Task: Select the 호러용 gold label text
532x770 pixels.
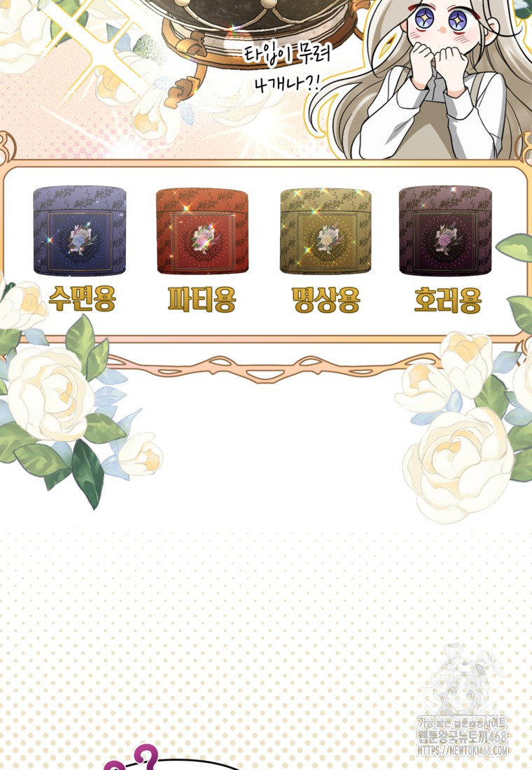Action: click(447, 300)
